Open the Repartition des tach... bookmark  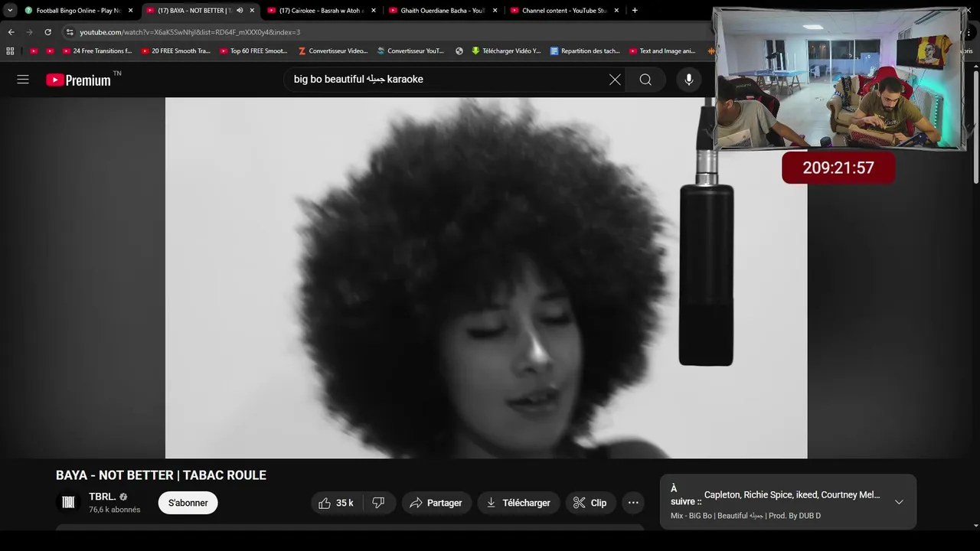coord(585,51)
